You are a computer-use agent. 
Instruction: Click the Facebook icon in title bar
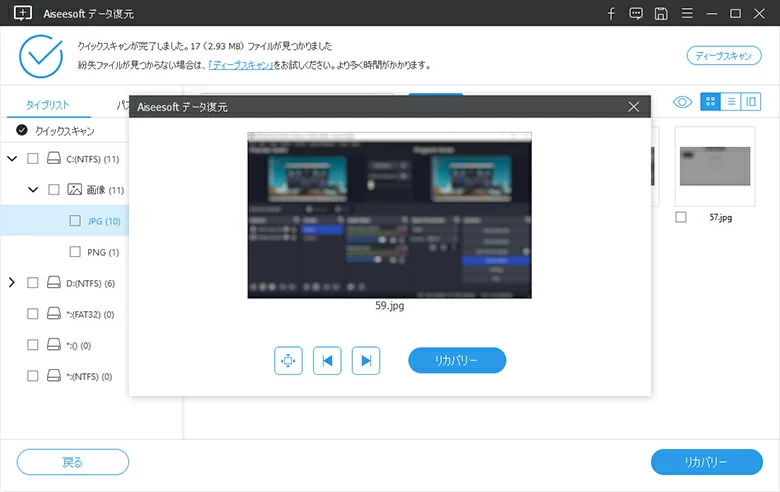point(612,14)
